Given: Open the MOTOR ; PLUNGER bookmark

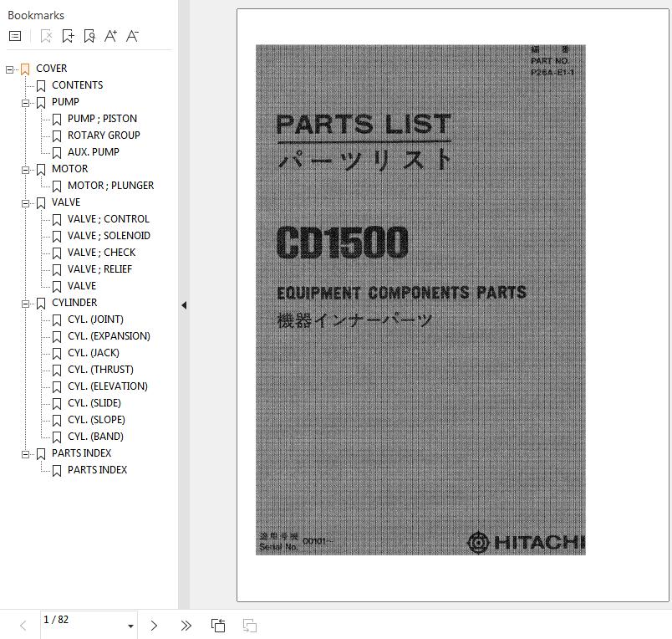Looking at the screenshot, I should (110, 186).
